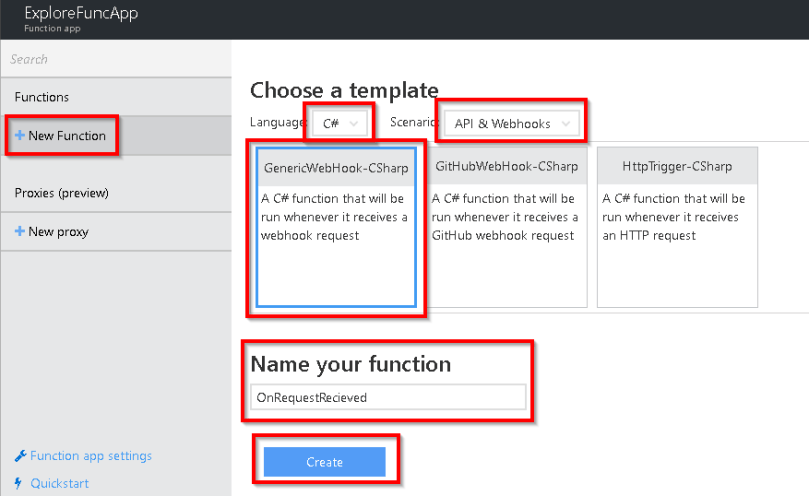Viewport: 809px width, 496px height.
Task: Click the Choose a template heading
Action: point(344,90)
